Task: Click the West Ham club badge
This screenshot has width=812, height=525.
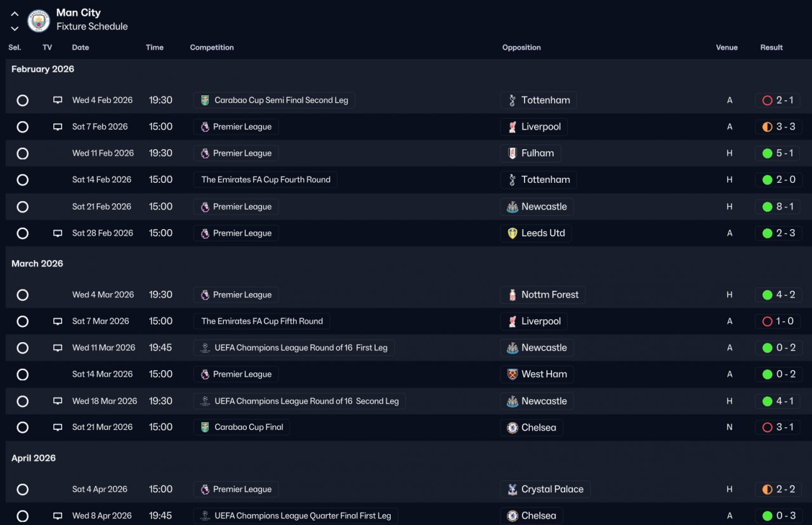Action: (x=512, y=375)
